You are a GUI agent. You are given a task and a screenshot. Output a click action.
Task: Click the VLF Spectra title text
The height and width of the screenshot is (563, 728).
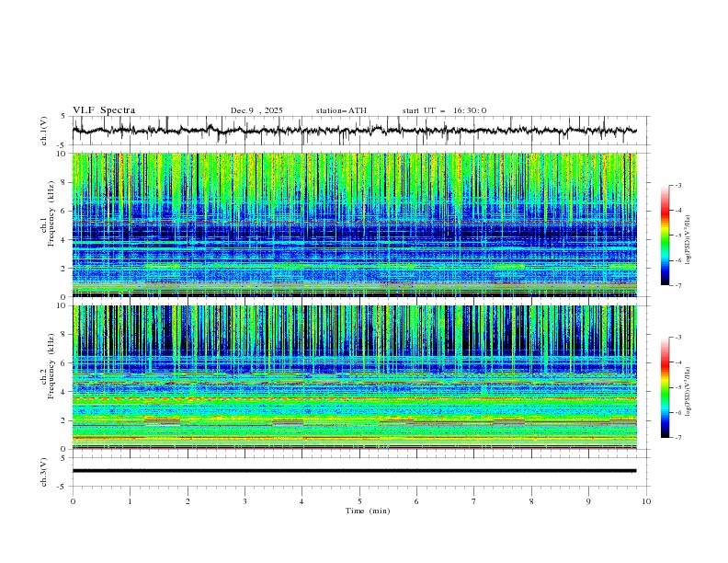click(x=104, y=110)
